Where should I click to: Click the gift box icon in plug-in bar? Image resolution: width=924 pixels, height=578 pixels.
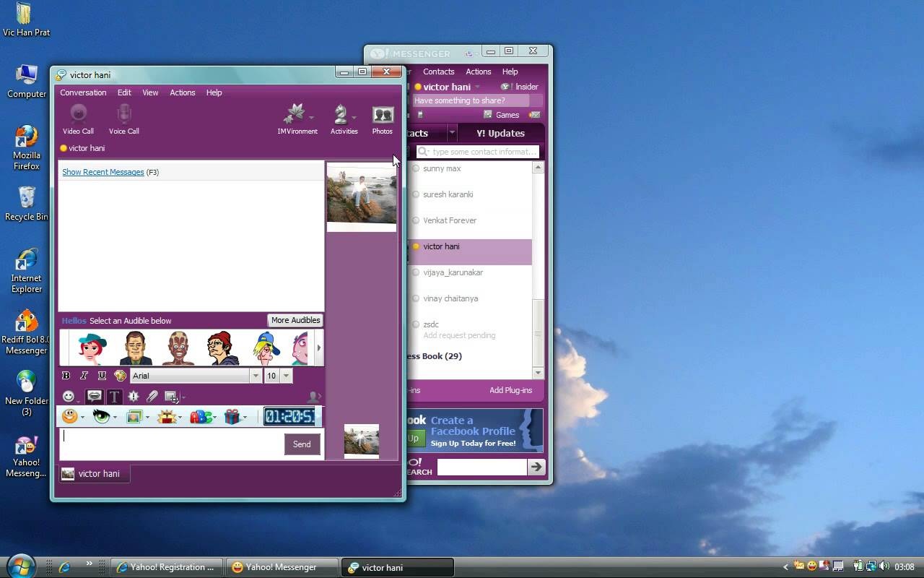232,417
